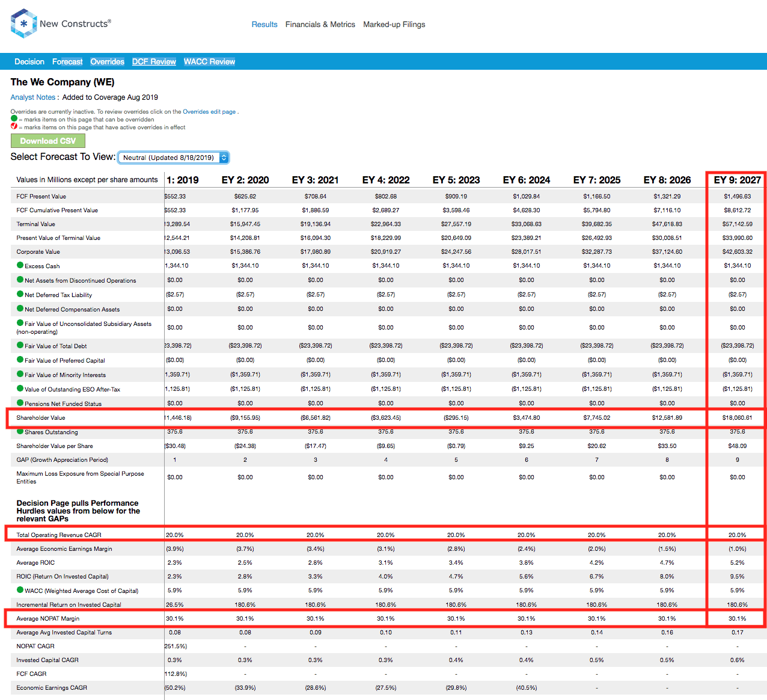Click the EY 8: 2026 column header
Screen dimensions: 767x700
tap(667, 180)
